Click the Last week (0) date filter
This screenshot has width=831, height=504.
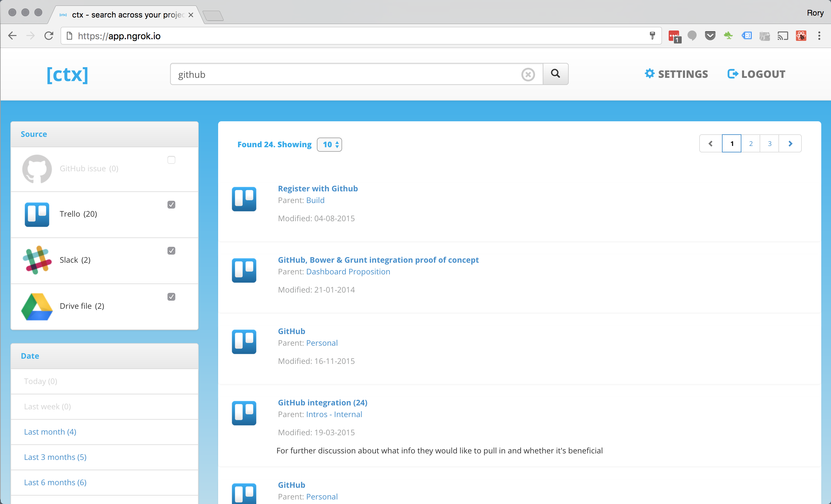pos(47,407)
